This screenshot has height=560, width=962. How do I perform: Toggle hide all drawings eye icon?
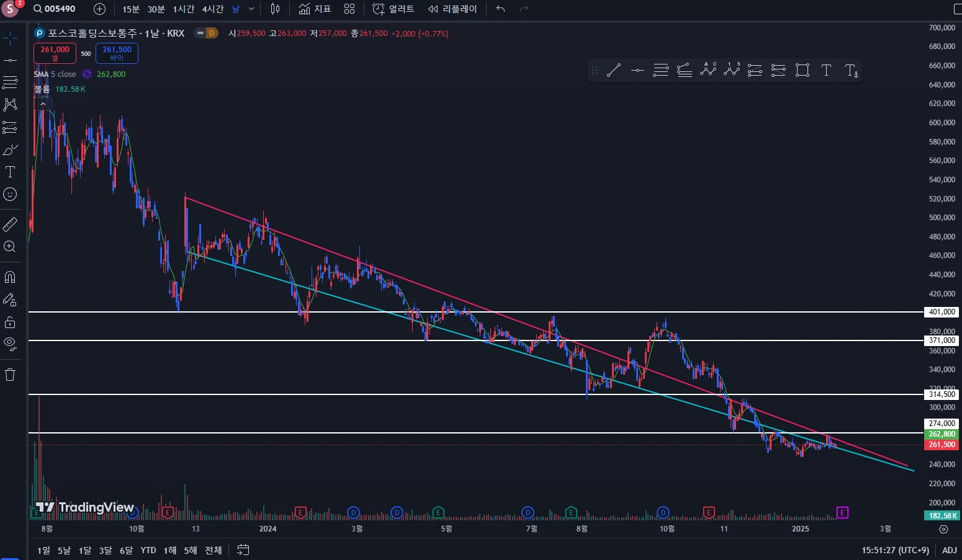click(x=10, y=343)
